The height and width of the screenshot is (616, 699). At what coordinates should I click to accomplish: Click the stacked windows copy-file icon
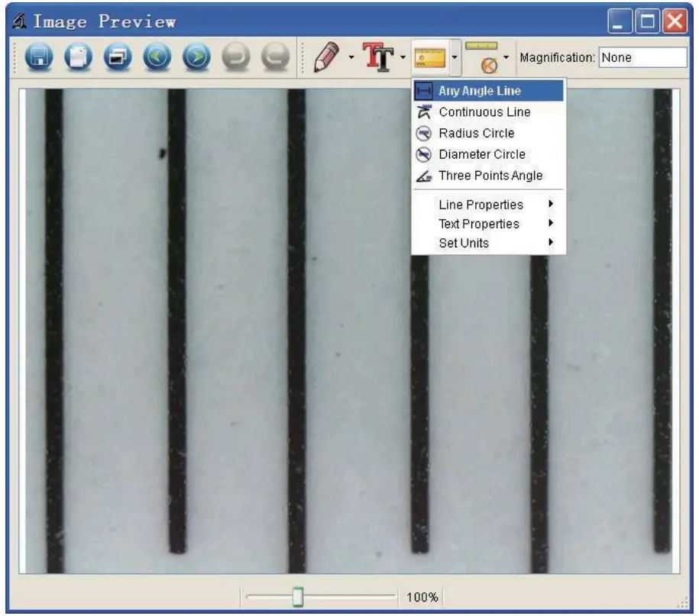[118, 58]
